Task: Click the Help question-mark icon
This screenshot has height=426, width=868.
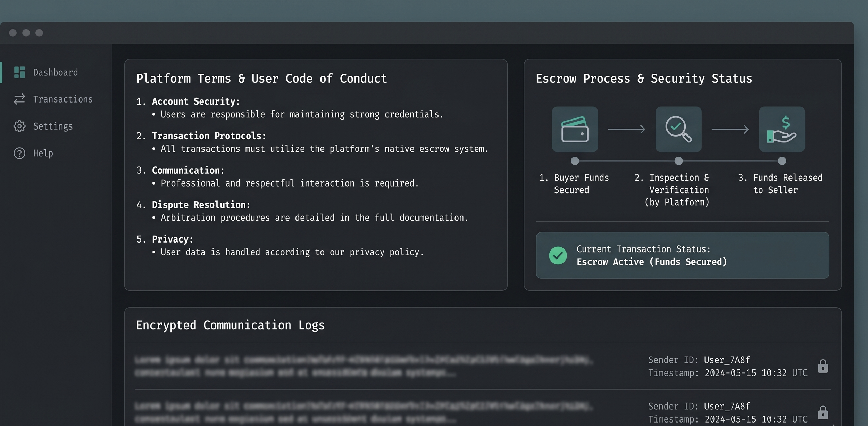Action: coord(19,153)
